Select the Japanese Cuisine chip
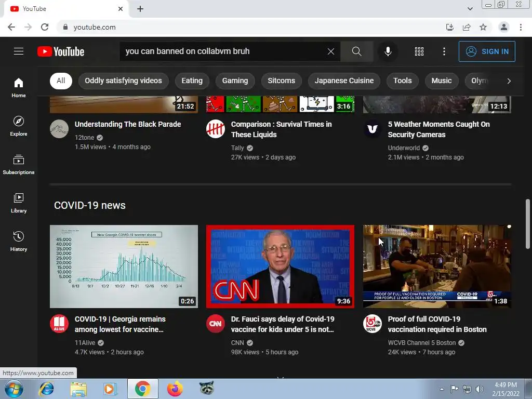 coord(344,81)
